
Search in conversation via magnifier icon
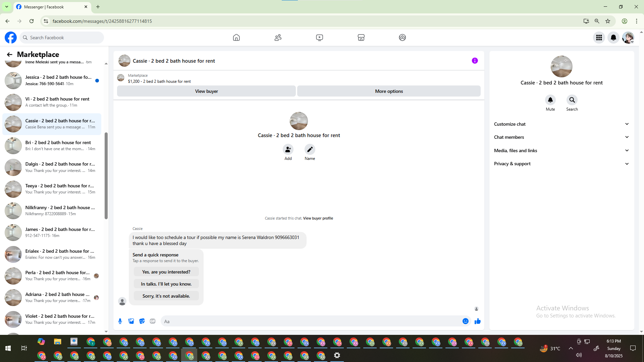coord(572,100)
